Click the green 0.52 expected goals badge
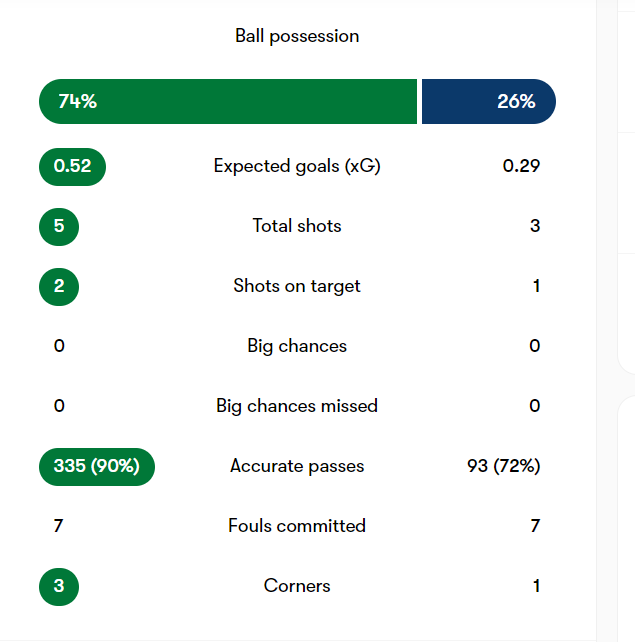The width and height of the screenshot is (635, 642). click(x=72, y=167)
